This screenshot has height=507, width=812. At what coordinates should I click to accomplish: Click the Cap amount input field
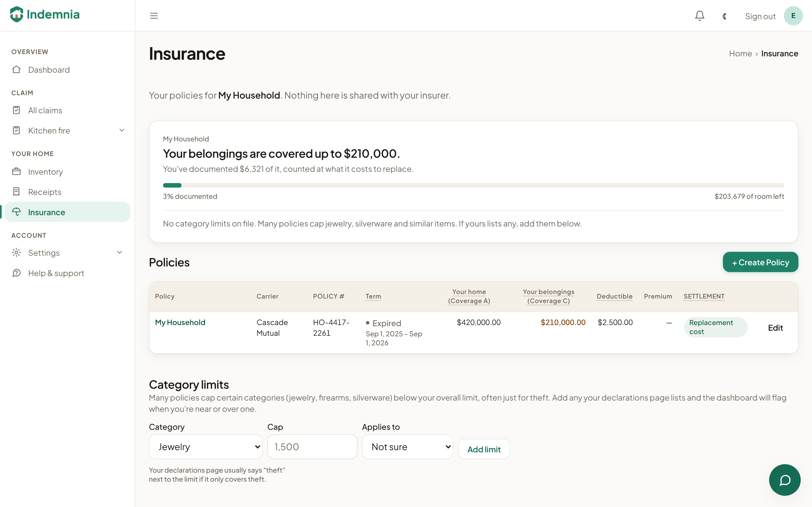pyautogui.click(x=312, y=447)
